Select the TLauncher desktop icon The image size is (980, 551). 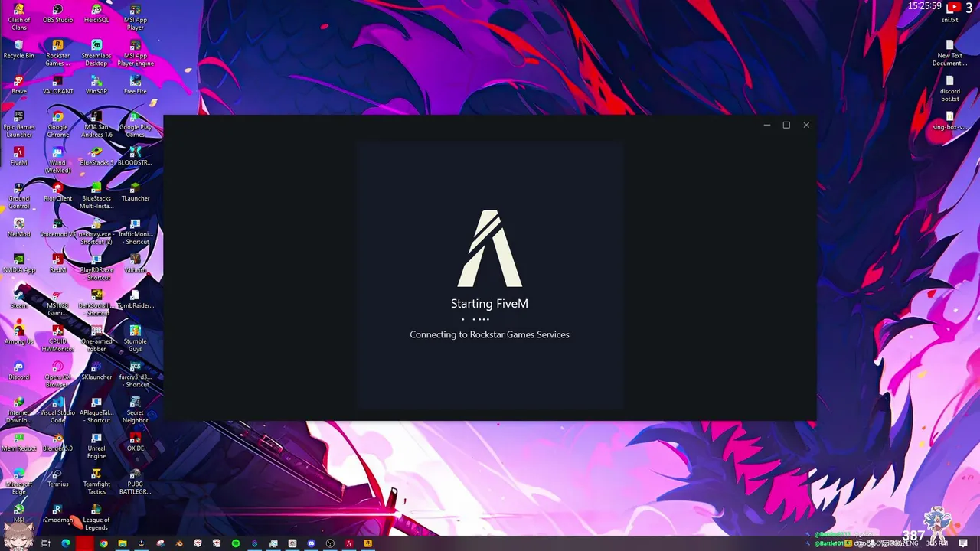click(x=136, y=192)
